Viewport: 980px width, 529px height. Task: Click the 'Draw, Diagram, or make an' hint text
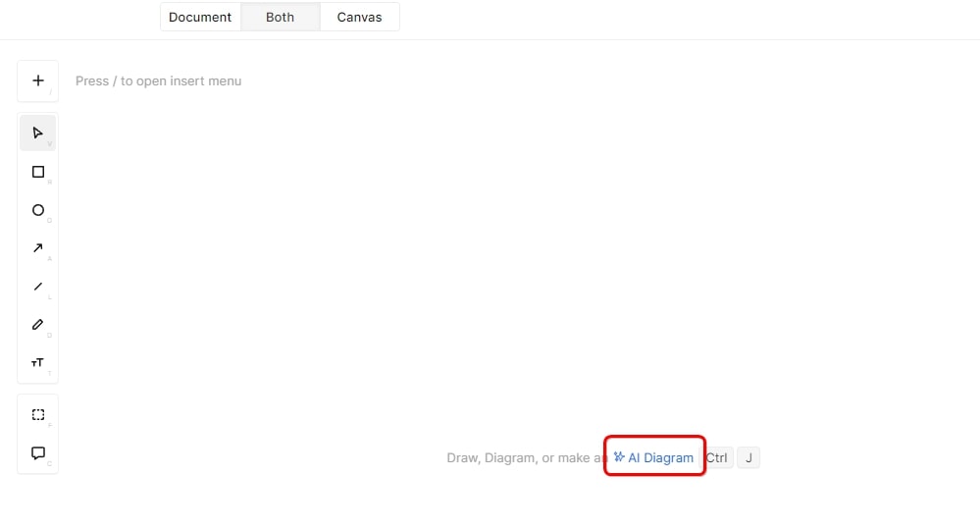pos(525,457)
